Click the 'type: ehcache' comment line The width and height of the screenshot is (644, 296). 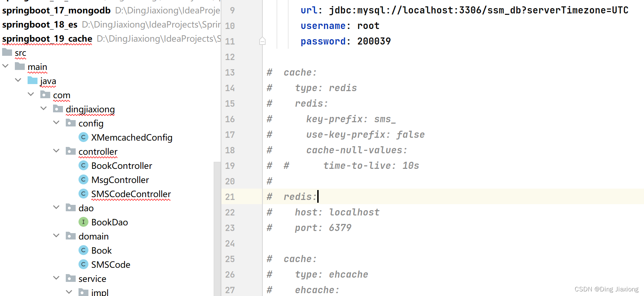tap(331, 274)
